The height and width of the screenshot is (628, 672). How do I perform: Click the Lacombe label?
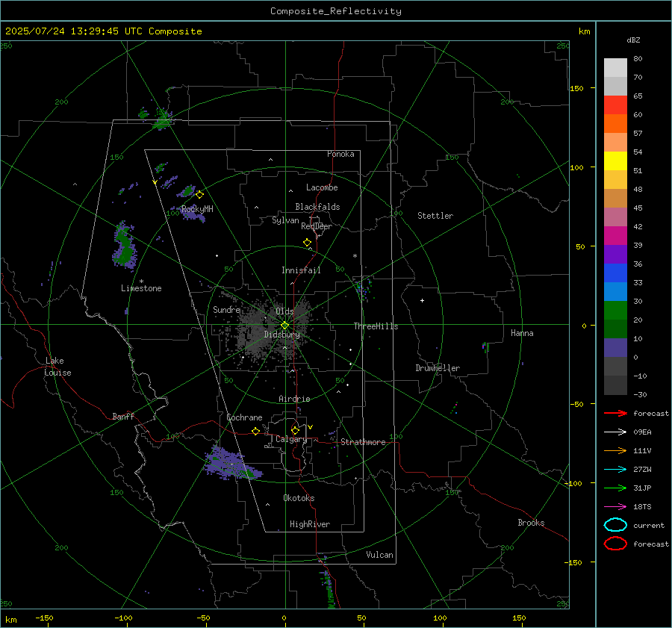[322, 187]
